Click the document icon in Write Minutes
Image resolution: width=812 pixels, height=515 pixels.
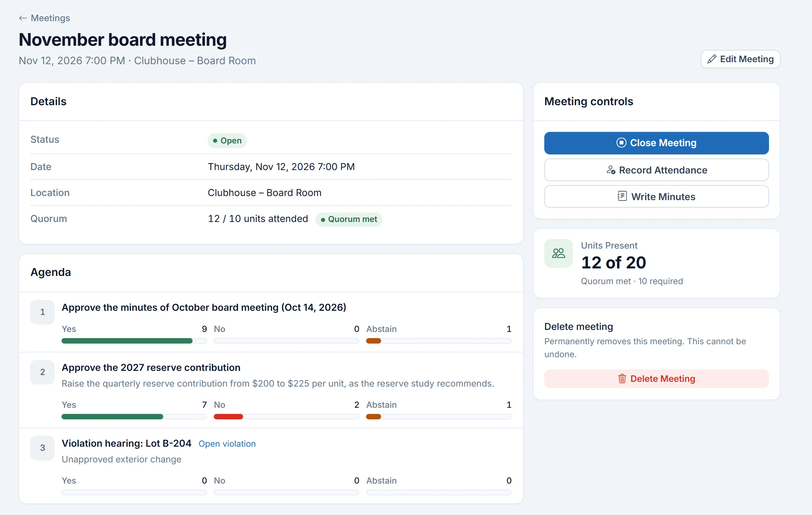(x=622, y=196)
